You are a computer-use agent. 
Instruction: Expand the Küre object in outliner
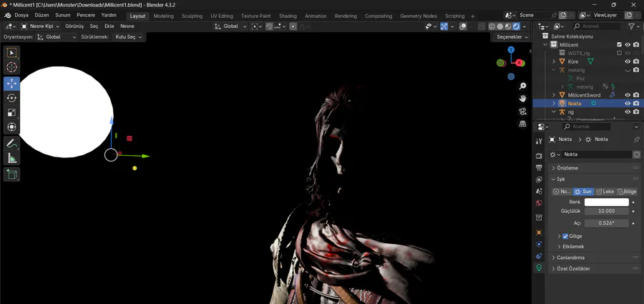[554, 62]
